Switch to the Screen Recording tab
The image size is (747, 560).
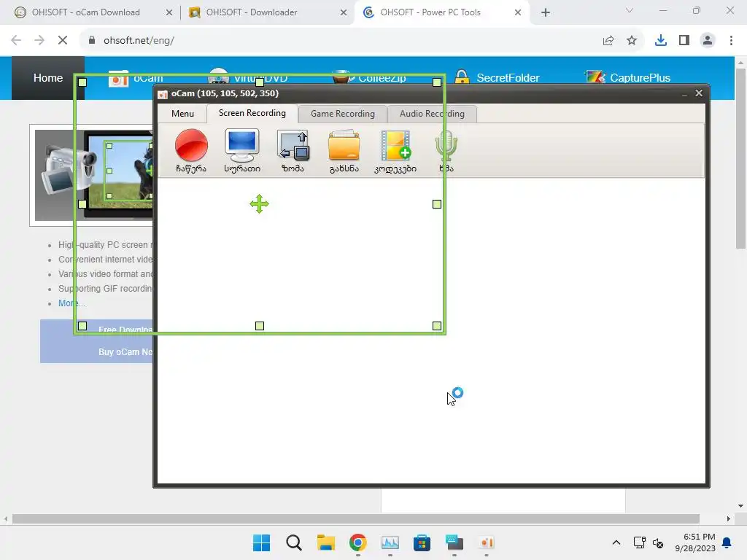point(252,113)
